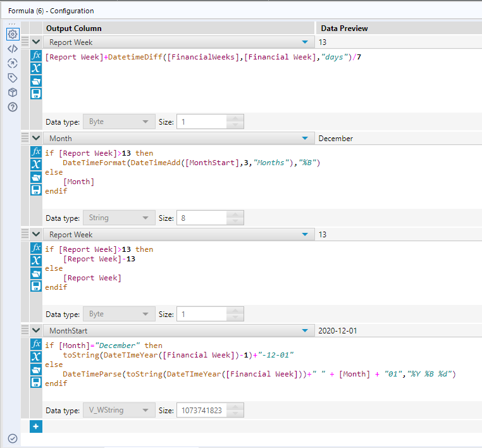Image resolution: width=482 pixels, height=448 pixels.
Task: Click size stepper arrows for MonthStart
Action: (x=235, y=410)
